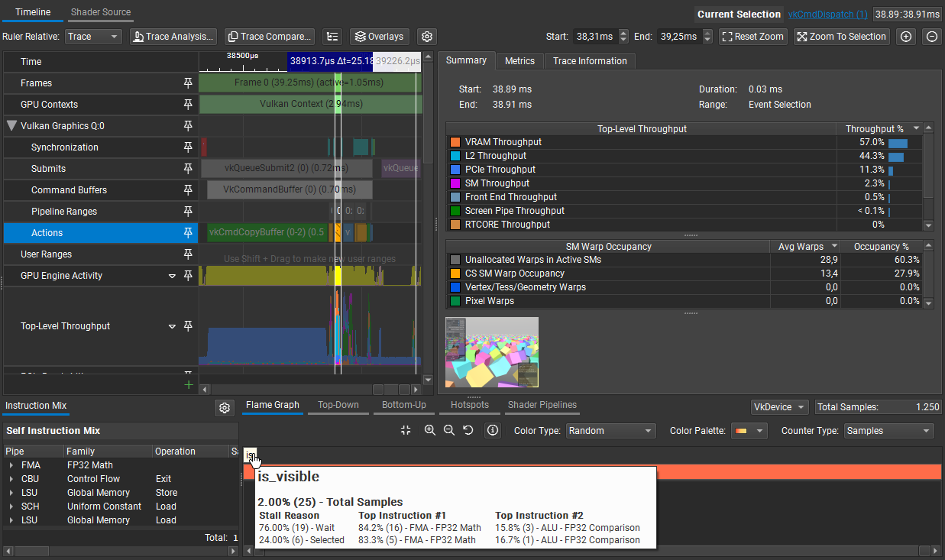
Task: Click the rendered cubes frame thumbnail
Action: click(492, 352)
